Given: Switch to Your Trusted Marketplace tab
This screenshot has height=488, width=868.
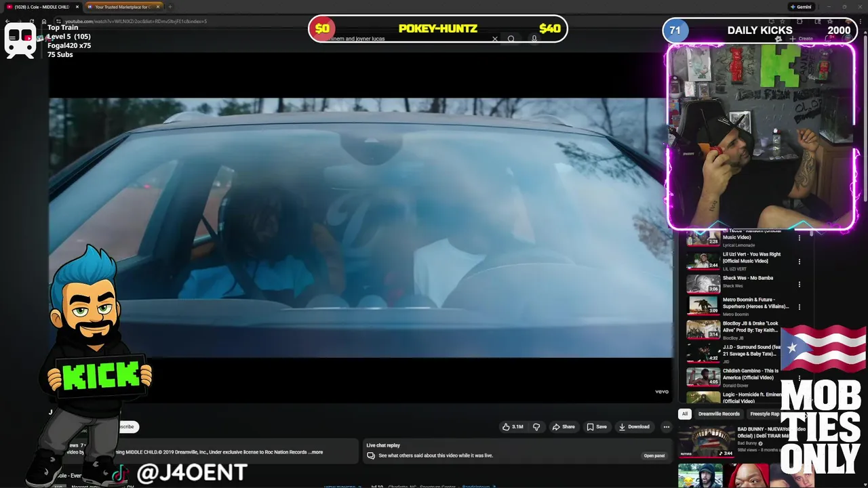Looking at the screenshot, I should click(123, 7).
